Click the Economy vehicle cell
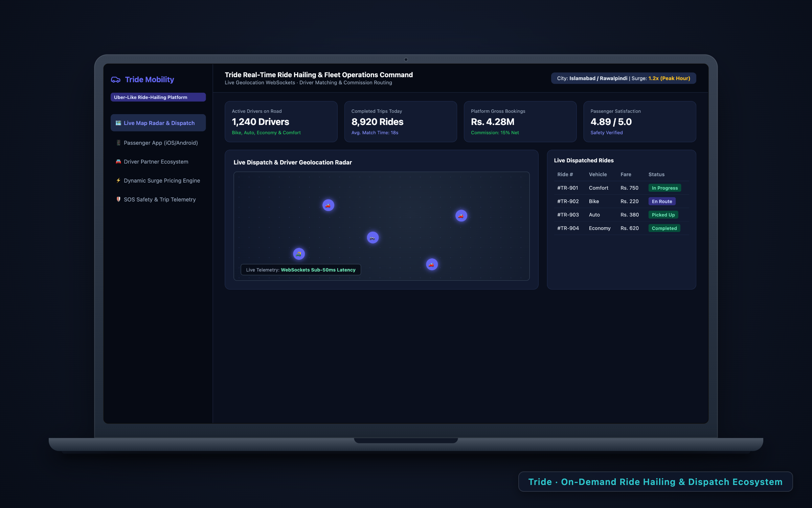 pyautogui.click(x=600, y=228)
